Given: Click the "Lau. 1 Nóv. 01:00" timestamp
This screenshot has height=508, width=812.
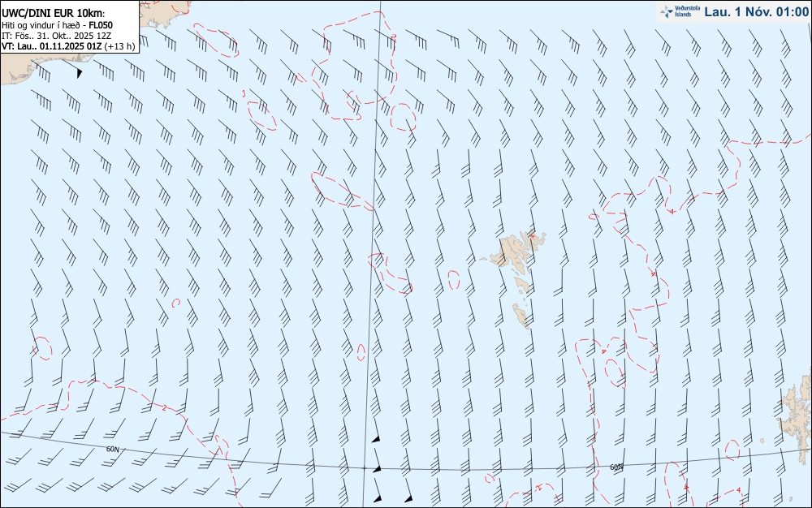Looking at the screenshot, I should click(756, 12).
